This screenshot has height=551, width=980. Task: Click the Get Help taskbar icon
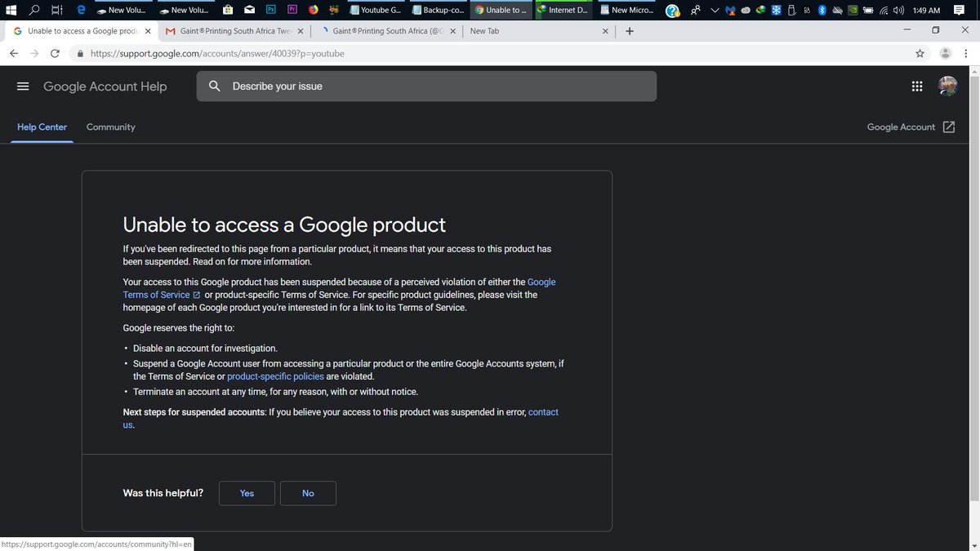point(672,10)
